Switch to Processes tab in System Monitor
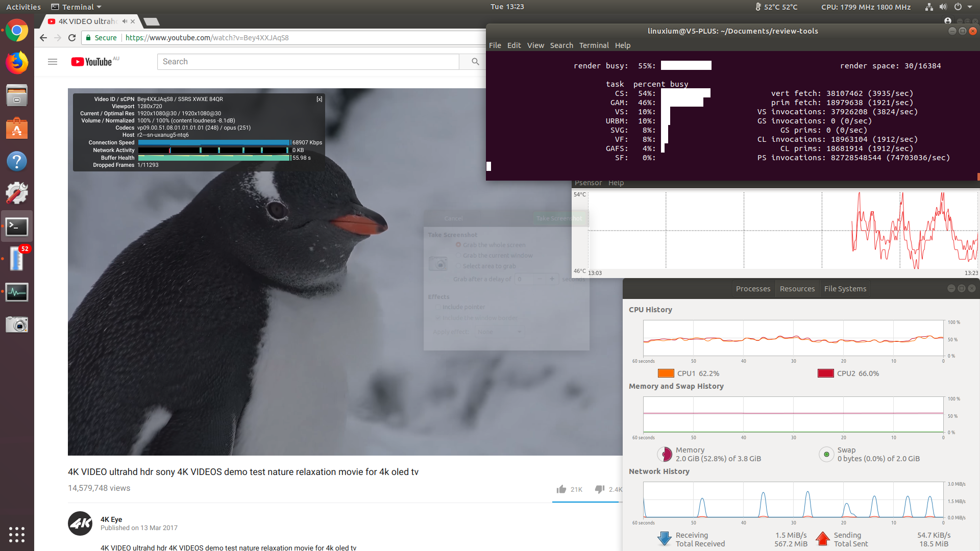The height and width of the screenshot is (551, 980). point(753,289)
